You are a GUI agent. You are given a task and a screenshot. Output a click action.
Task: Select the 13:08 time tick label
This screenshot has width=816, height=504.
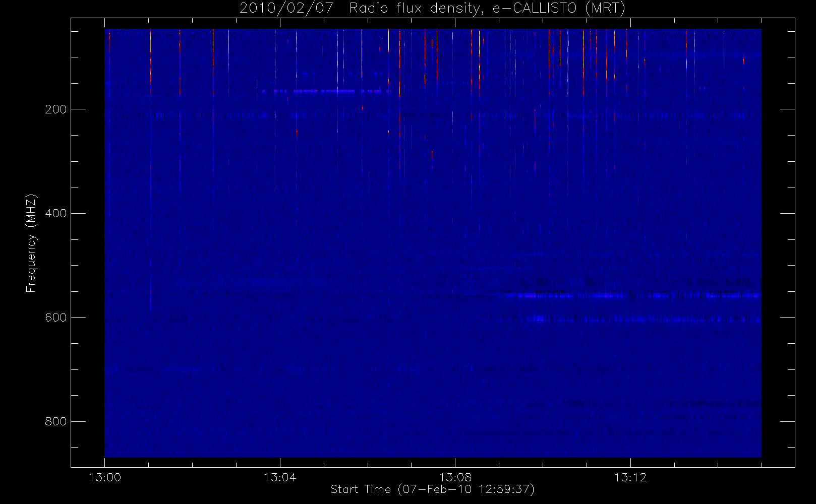[x=455, y=477]
